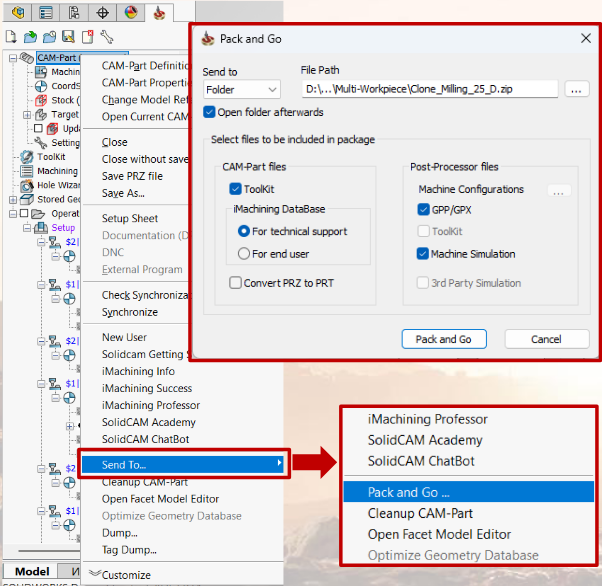Toggle the Operations checkbox in tree
Viewport: 602px width, 586px height.
pos(24,213)
